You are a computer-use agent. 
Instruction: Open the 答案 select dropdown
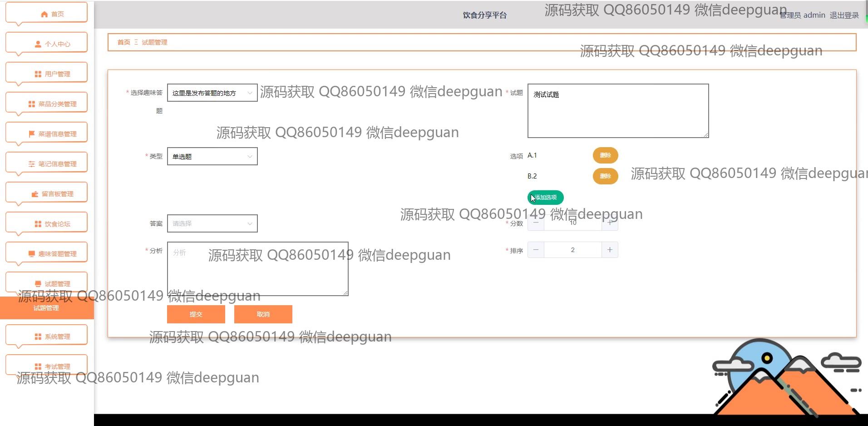coord(212,223)
